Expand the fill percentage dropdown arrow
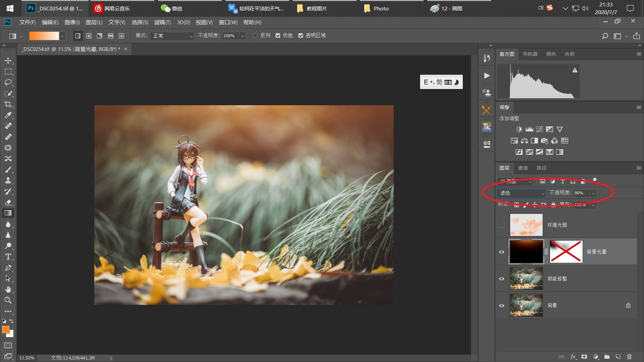This screenshot has width=644, height=362. pos(593,204)
